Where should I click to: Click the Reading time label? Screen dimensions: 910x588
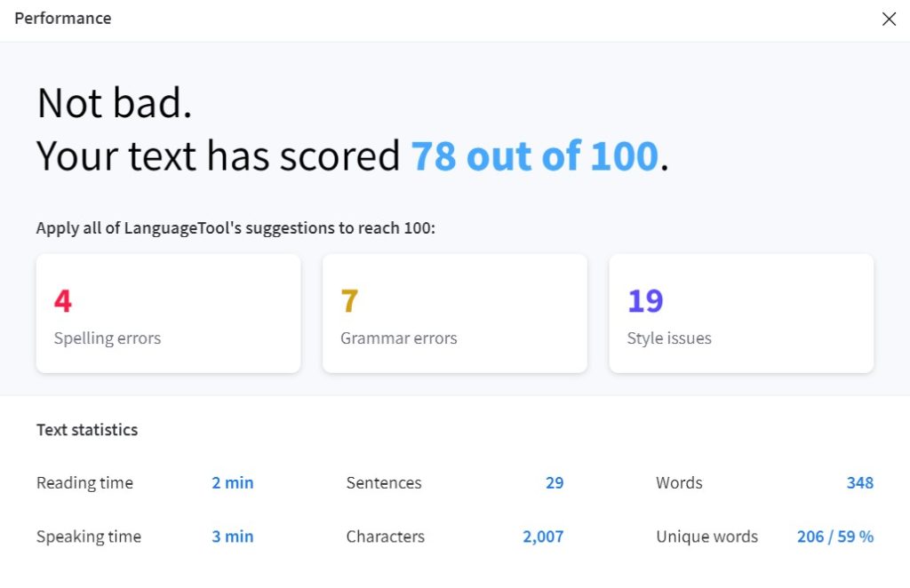(x=84, y=483)
